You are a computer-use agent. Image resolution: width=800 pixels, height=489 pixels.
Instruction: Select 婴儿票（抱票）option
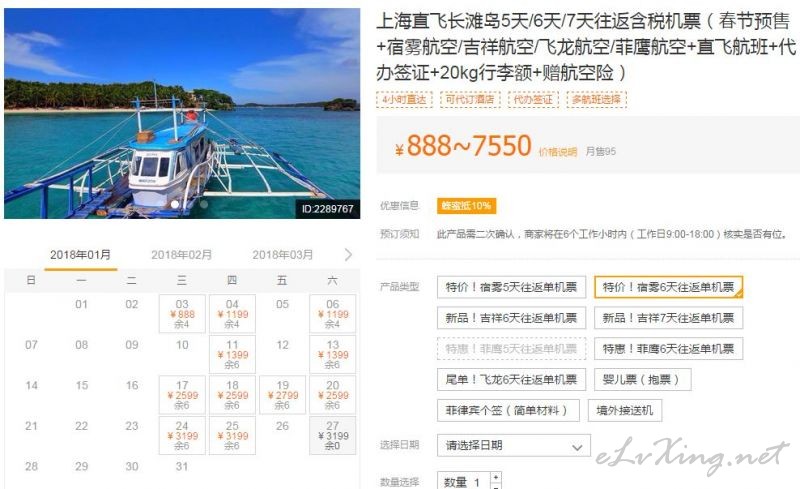tap(643, 379)
